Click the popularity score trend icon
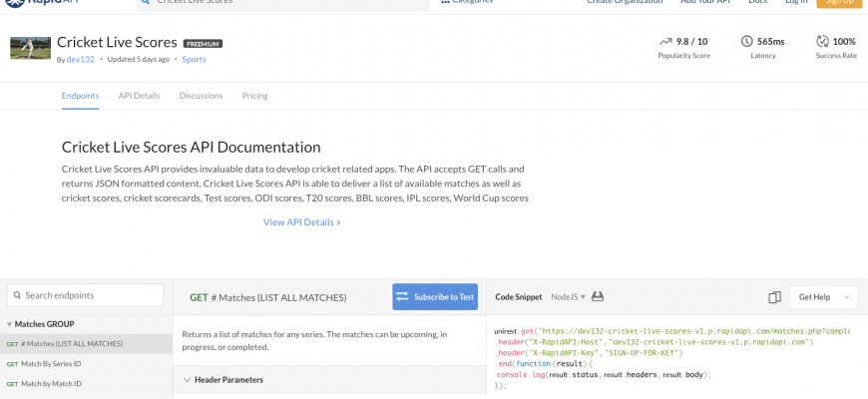The height and width of the screenshot is (399, 868). click(665, 42)
